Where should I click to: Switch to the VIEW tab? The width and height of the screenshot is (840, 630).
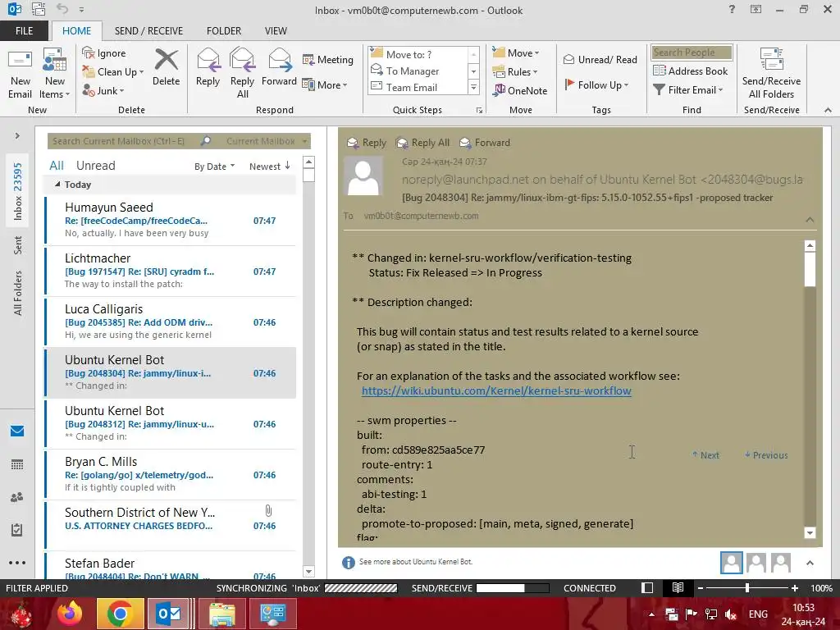click(x=276, y=30)
